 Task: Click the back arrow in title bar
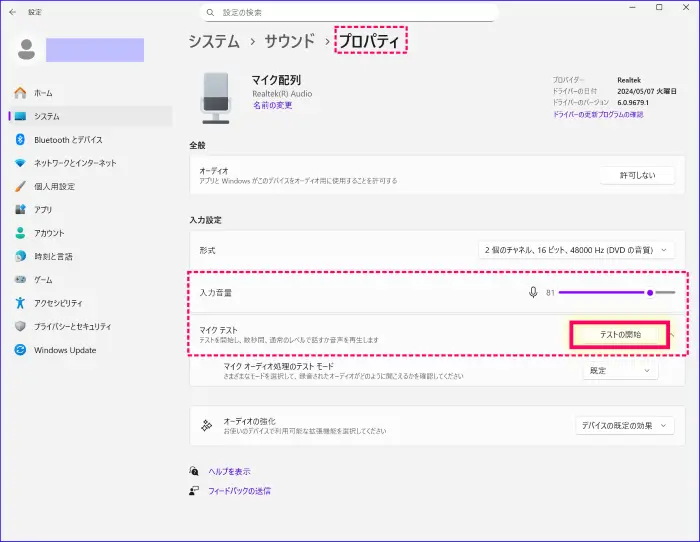click(x=12, y=12)
